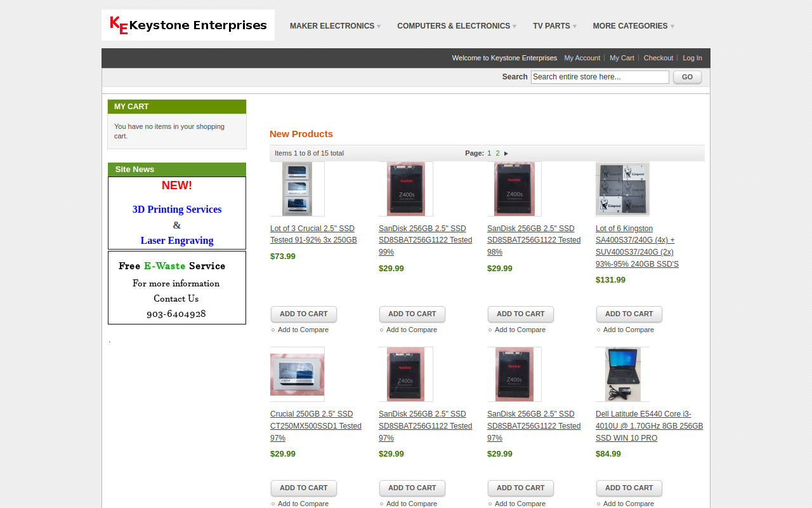812x508 pixels.
Task: Click the $73.99 price text
Action: [x=283, y=257]
